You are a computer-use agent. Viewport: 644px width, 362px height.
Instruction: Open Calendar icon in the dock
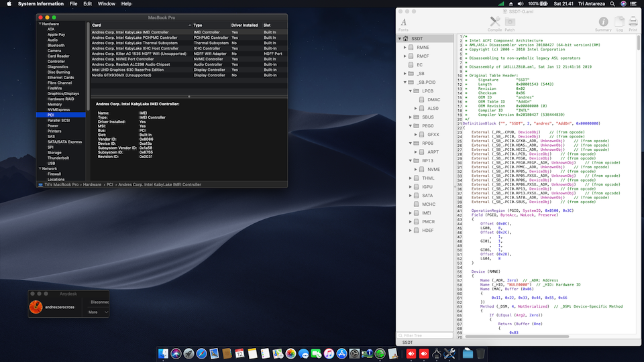(x=239, y=353)
